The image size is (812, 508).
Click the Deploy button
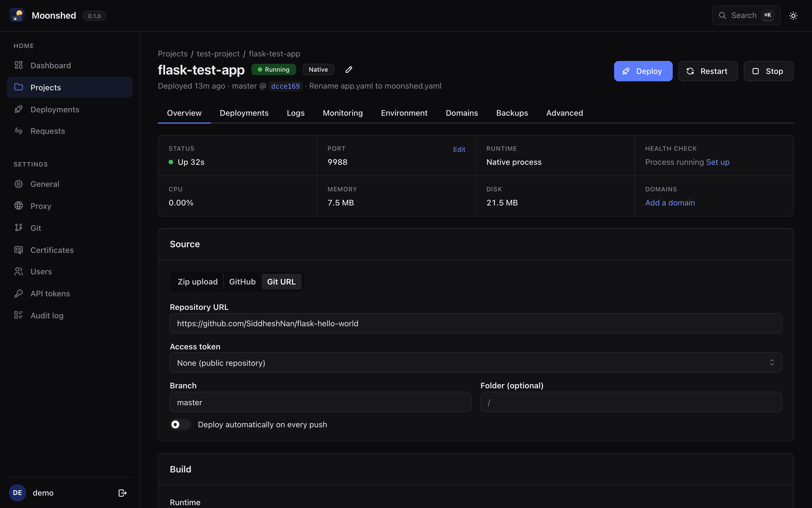643,71
